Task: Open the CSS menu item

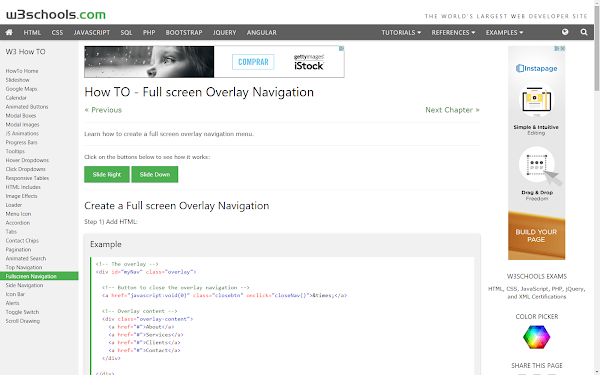Action: coord(57,33)
